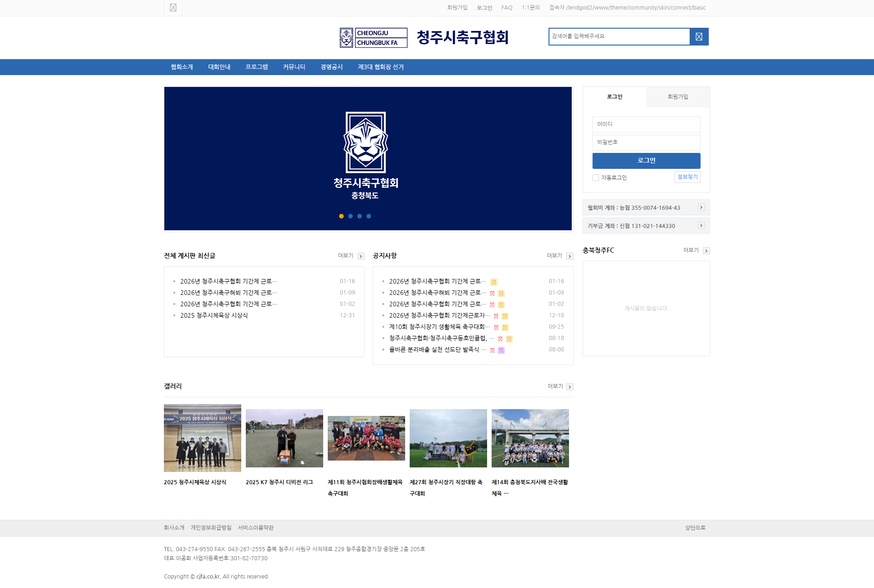
Task: Open 2025 청주시체육상 시상식 gallery thumbnail
Action: [203, 438]
